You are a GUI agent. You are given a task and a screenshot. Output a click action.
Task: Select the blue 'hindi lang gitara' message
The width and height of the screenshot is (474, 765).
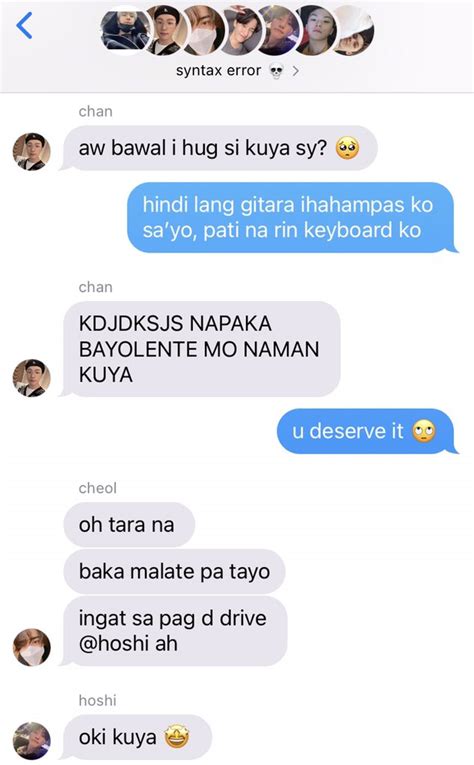(291, 218)
